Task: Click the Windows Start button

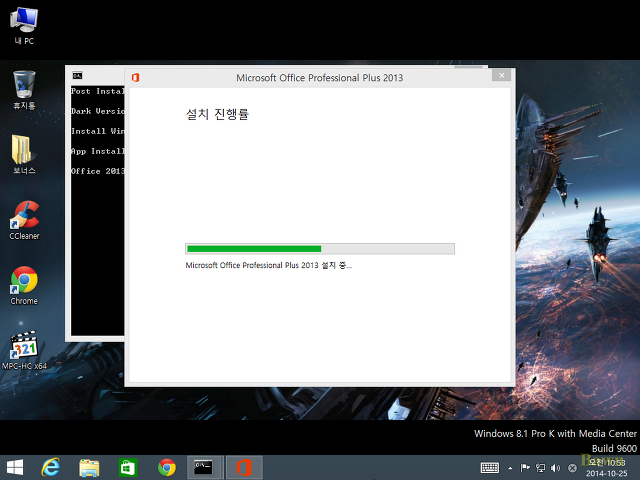Action: click(15, 467)
